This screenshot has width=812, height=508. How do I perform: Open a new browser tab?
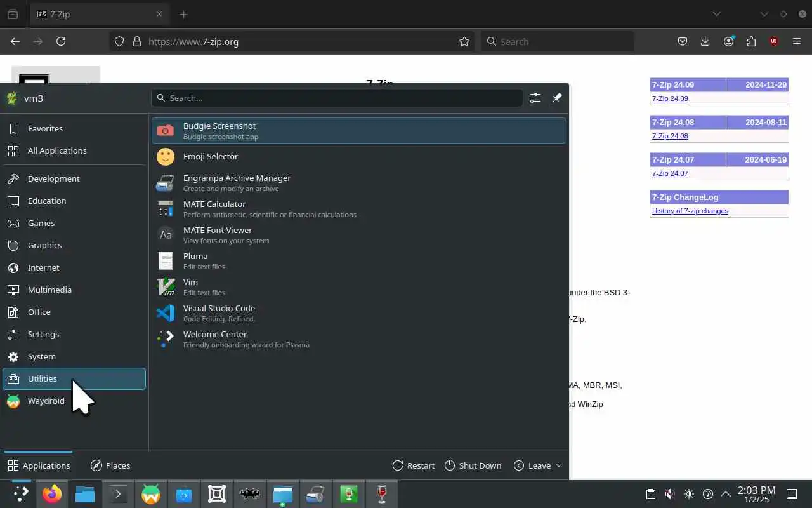[183, 14]
